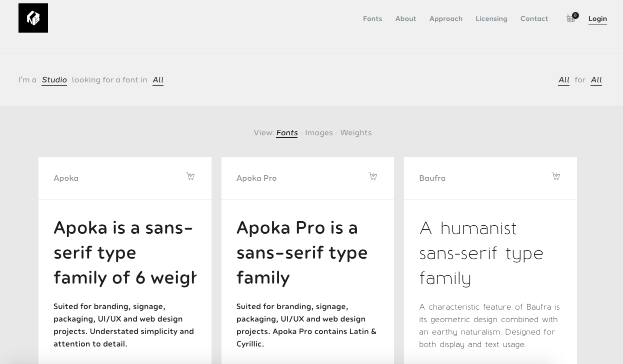Open the Fonts menu item
This screenshot has width=623, height=364.
tap(372, 18)
